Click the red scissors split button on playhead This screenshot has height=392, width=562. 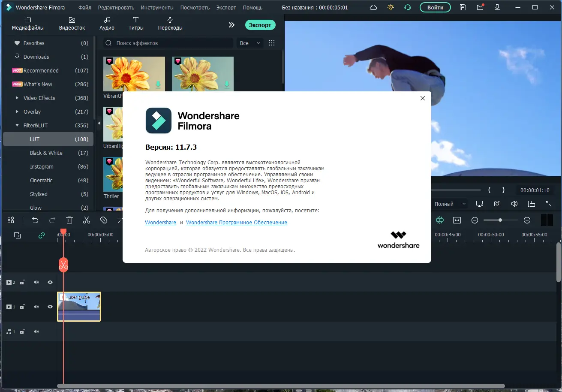pos(63,265)
